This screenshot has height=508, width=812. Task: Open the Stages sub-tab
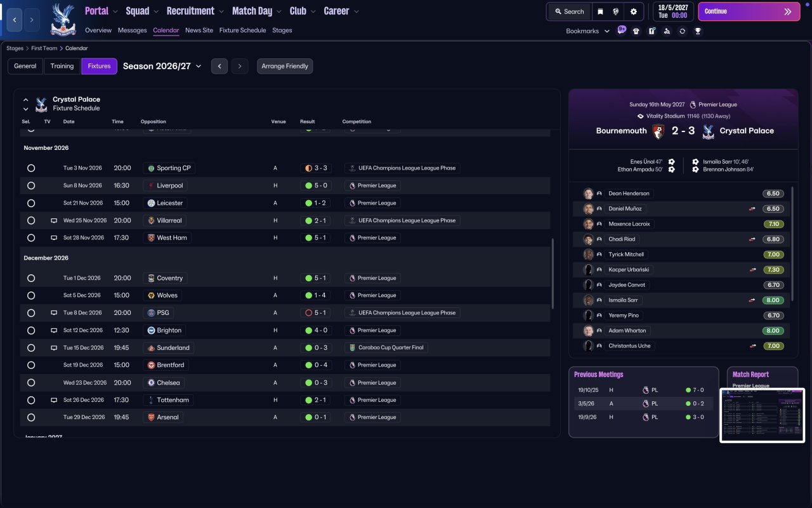pos(282,30)
